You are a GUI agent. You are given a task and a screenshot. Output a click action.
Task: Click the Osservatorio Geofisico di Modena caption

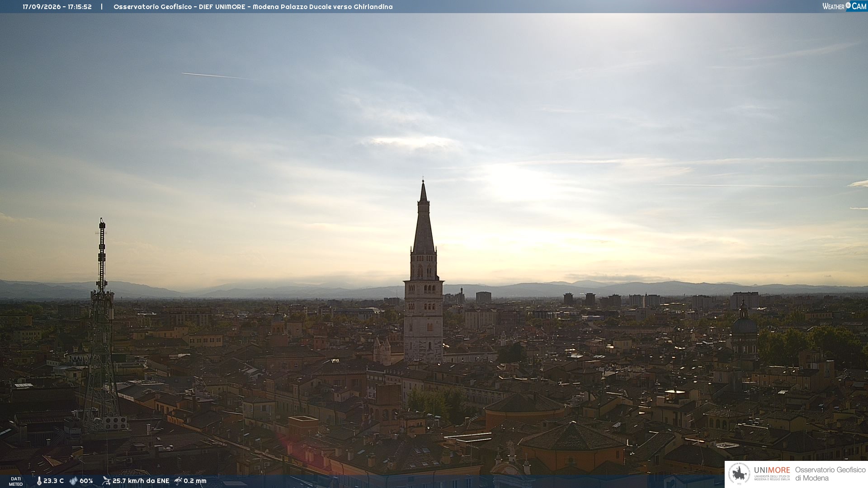830,474
